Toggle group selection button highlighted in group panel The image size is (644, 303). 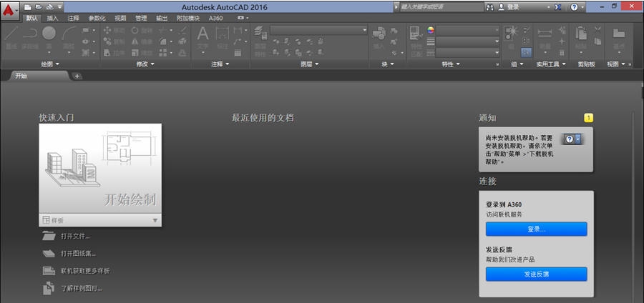click(x=526, y=52)
